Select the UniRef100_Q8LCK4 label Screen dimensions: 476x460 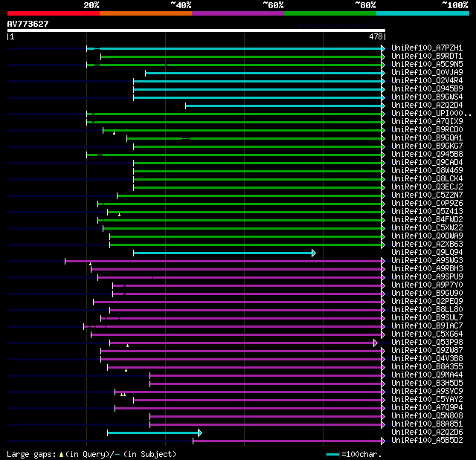(x=427, y=179)
